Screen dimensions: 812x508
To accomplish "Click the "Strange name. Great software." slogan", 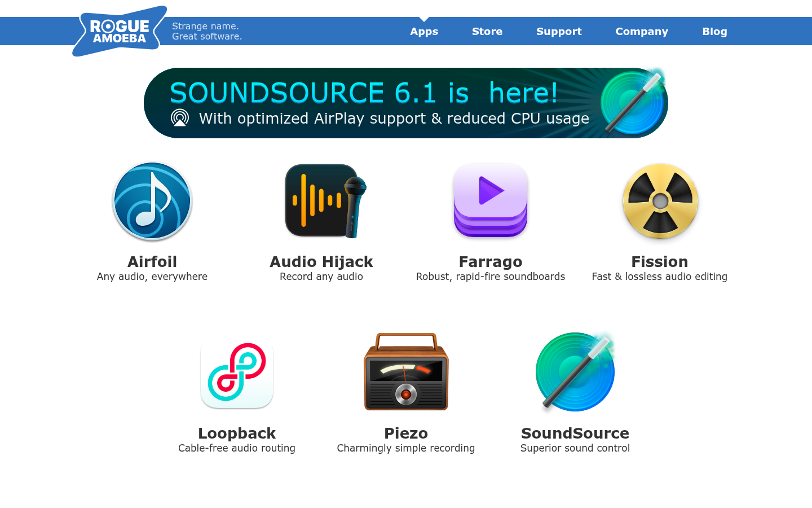I will tap(207, 31).
